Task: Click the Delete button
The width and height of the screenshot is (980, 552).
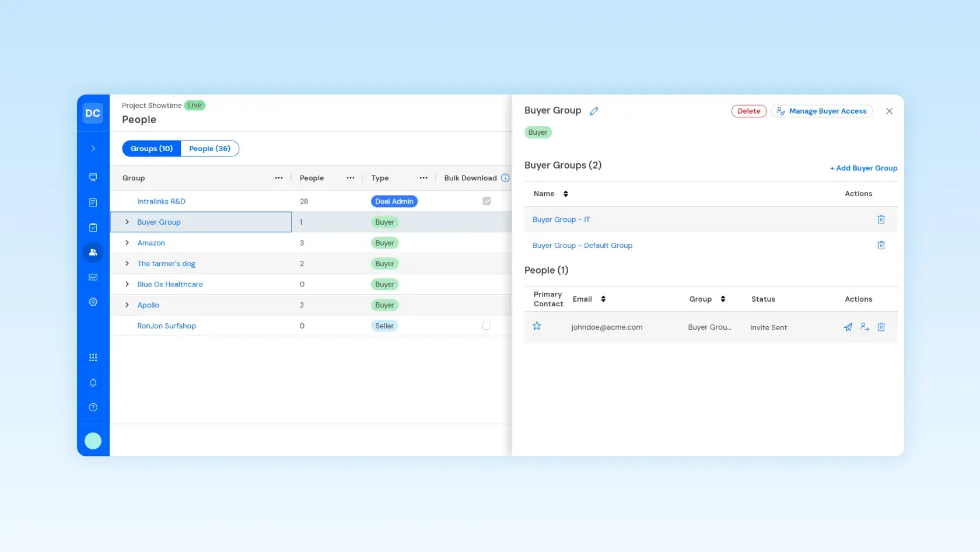Action: click(749, 111)
